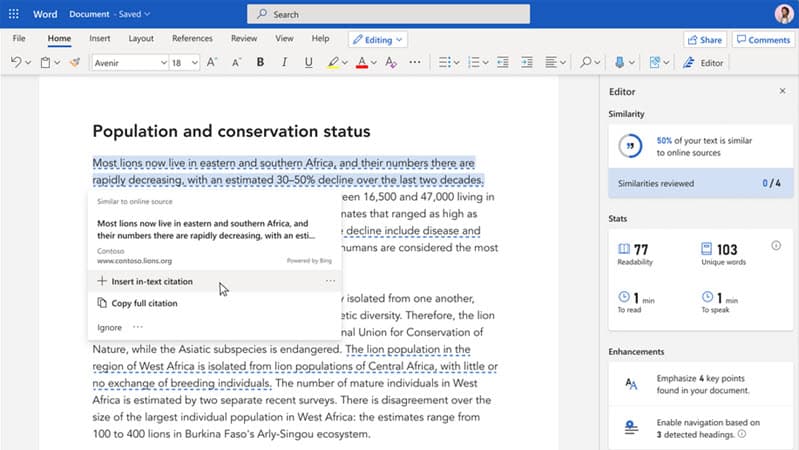Image resolution: width=799 pixels, height=450 pixels.
Task: Click the Dictate microphone icon
Action: pos(620,62)
